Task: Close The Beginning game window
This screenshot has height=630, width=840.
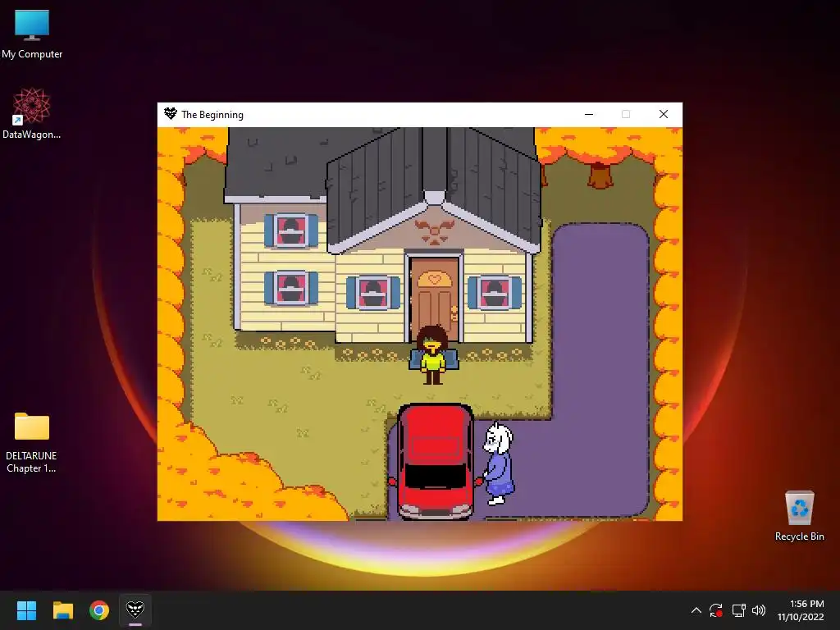Action: [x=663, y=114]
